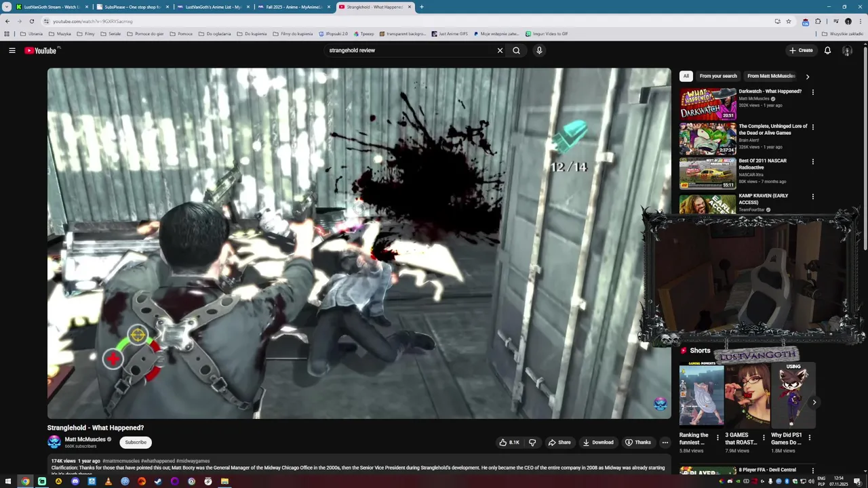
Task: Open the VLC cone in the taskbar
Action: pyautogui.click(x=108, y=481)
